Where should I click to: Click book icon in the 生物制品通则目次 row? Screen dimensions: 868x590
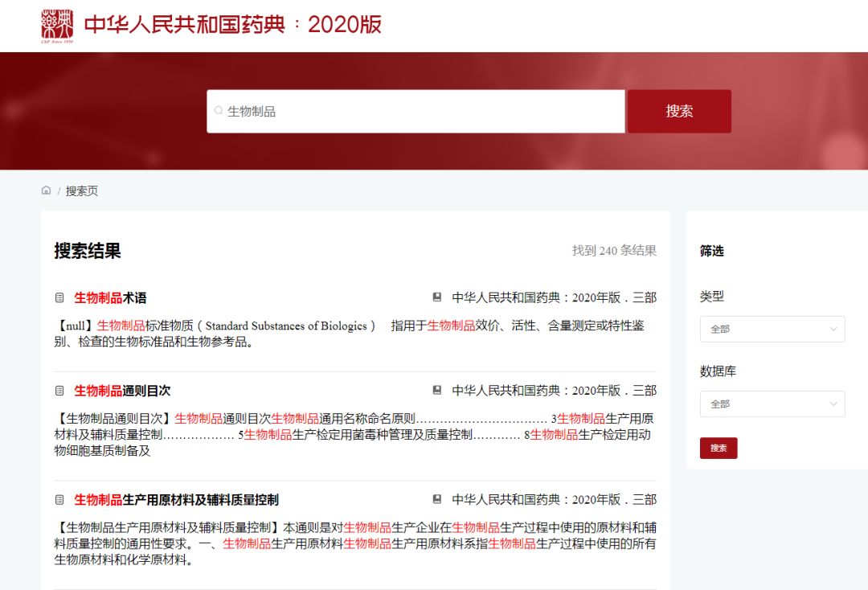436,390
